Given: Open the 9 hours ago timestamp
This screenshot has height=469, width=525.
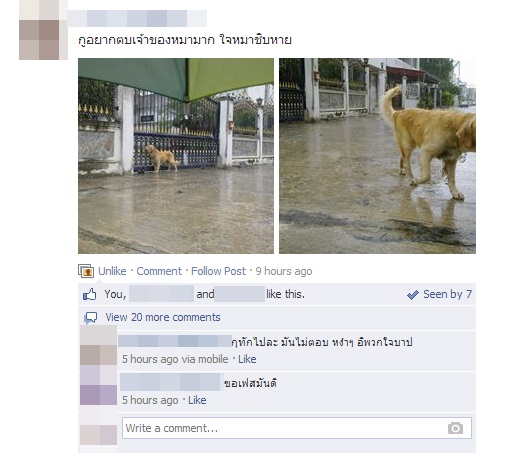Looking at the screenshot, I should pyautogui.click(x=284, y=271).
